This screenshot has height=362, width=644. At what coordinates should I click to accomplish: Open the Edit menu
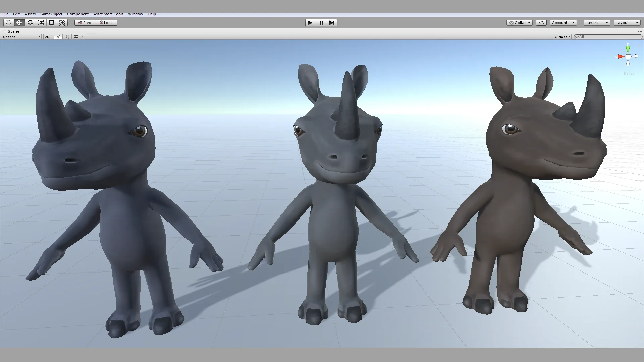16,14
